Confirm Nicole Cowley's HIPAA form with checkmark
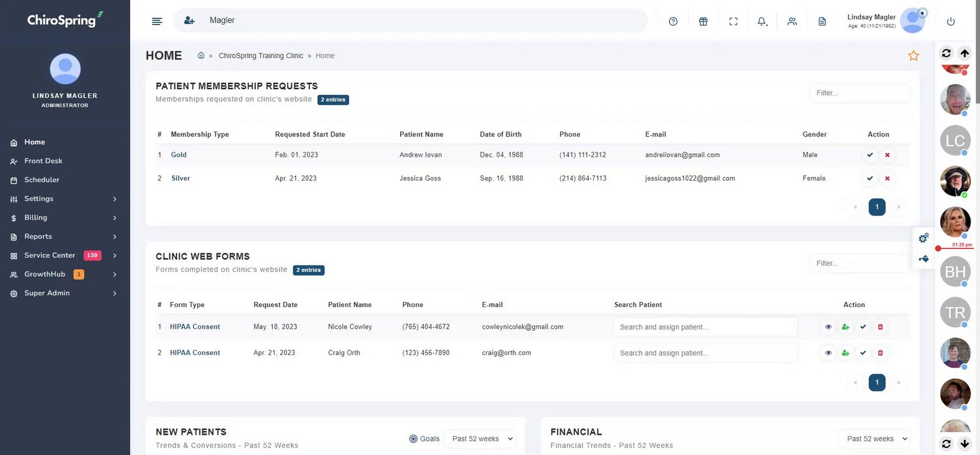This screenshot has width=980, height=455. click(863, 327)
